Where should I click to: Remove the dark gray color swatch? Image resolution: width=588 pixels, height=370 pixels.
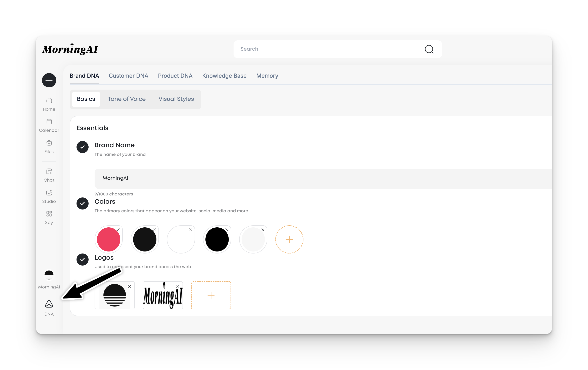(x=154, y=230)
